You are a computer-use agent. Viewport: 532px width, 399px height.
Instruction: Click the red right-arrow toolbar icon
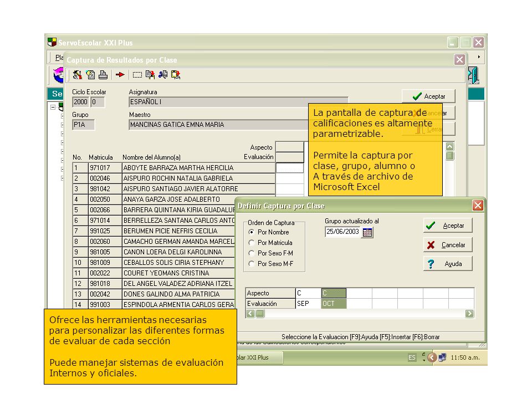[120, 75]
